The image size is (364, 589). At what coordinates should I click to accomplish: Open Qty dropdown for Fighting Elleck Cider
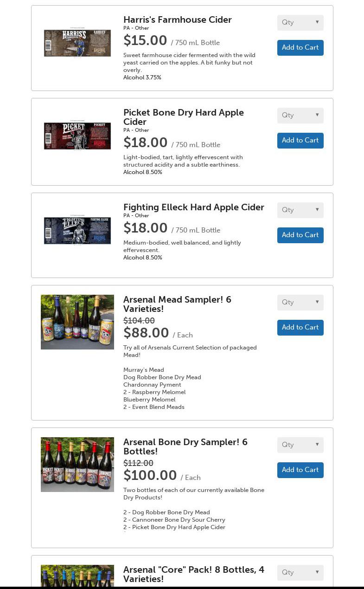pyautogui.click(x=300, y=210)
